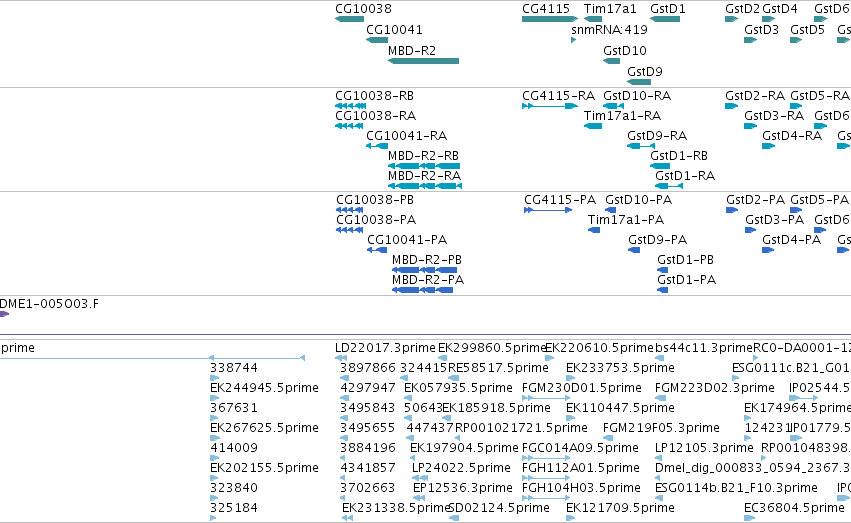Click the gene label reading only GstD4
851x523 pixels.
(780, 9)
